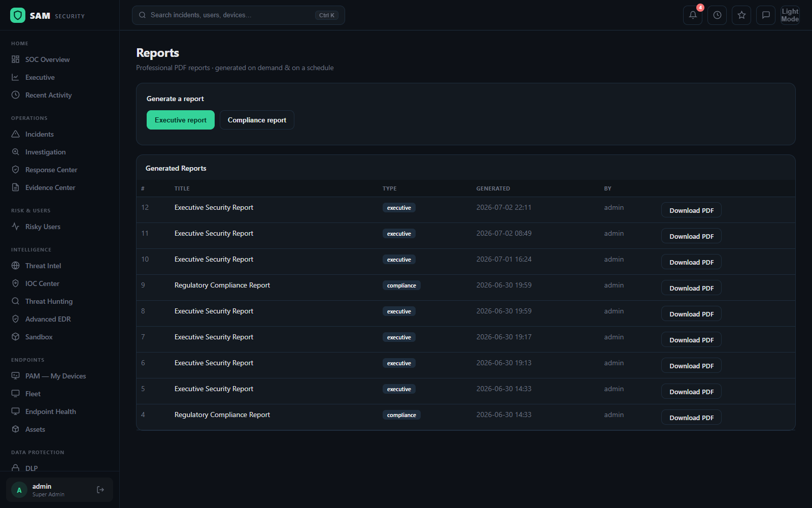This screenshot has height=508, width=812.
Task: Click the Fleet monitor icon
Action: coord(16,394)
